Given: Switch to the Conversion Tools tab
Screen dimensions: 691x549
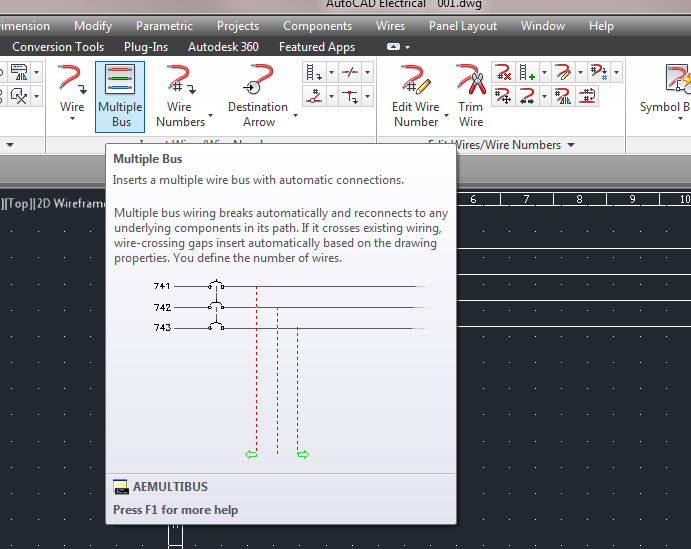Looking at the screenshot, I should tap(58, 47).
